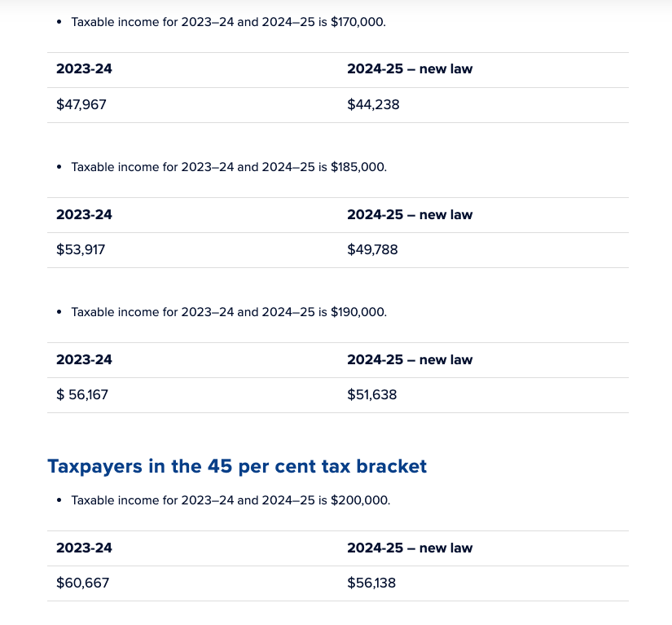This screenshot has height=625, width=672.
Task: Select the $56,167 table cell
Action: 82,395
